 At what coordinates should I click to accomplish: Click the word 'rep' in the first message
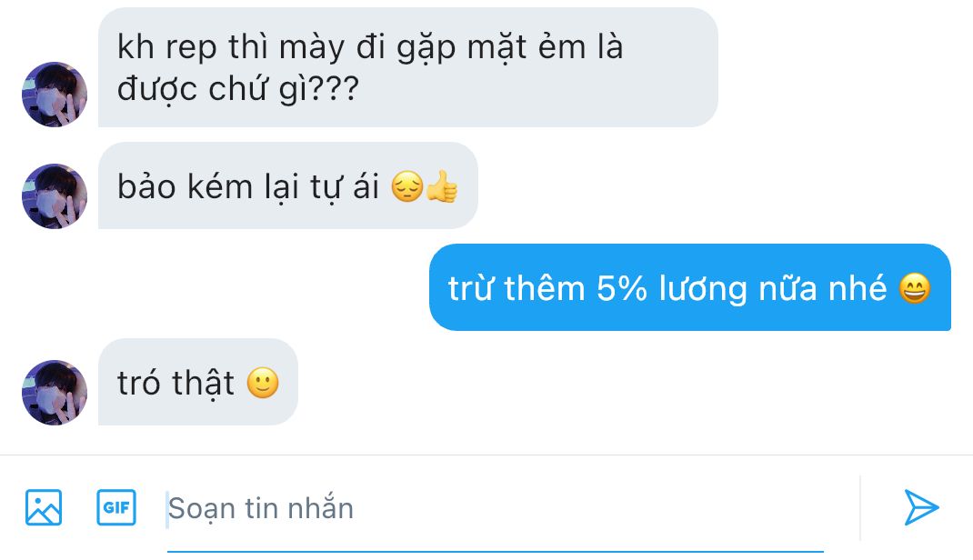[191, 48]
